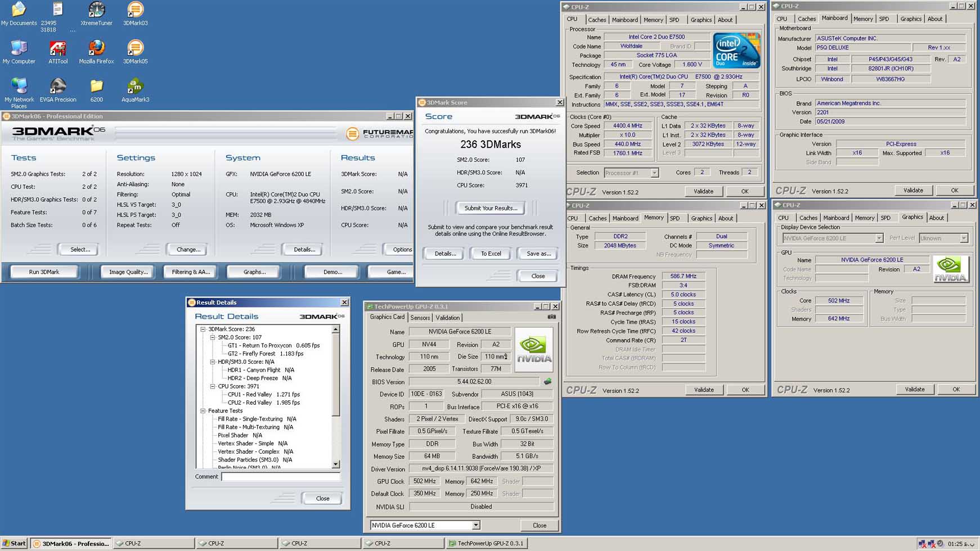Click the BIOS save icon in GPU-Z
The image size is (980, 551).
[547, 382]
